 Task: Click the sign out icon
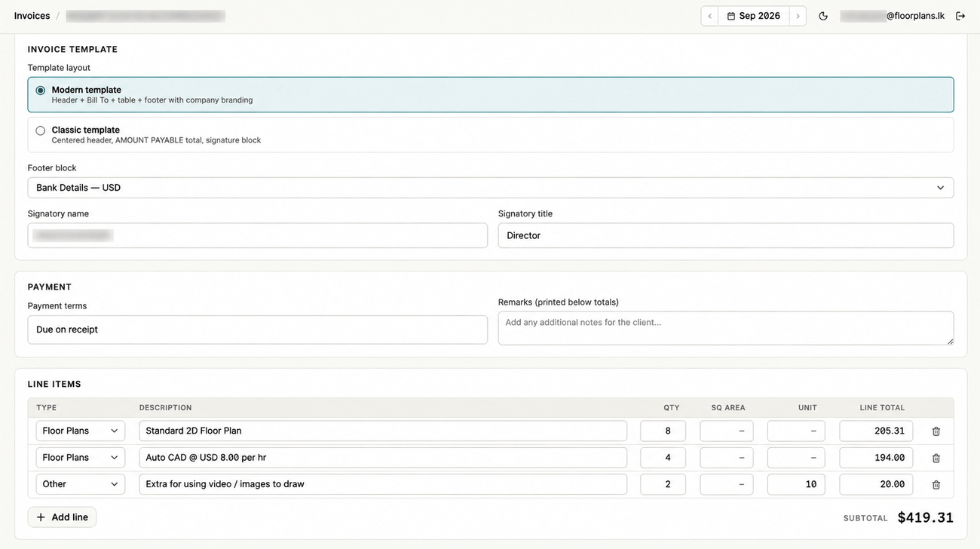[960, 16]
